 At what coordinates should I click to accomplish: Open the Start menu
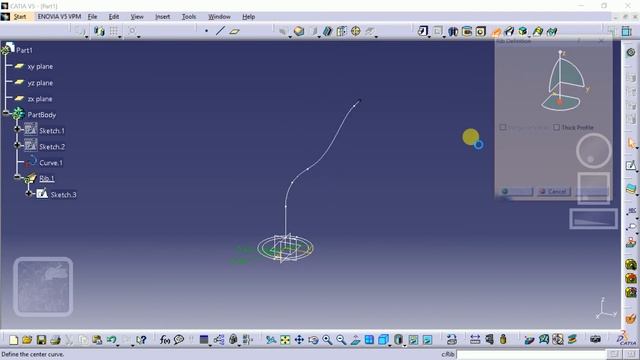(20, 17)
